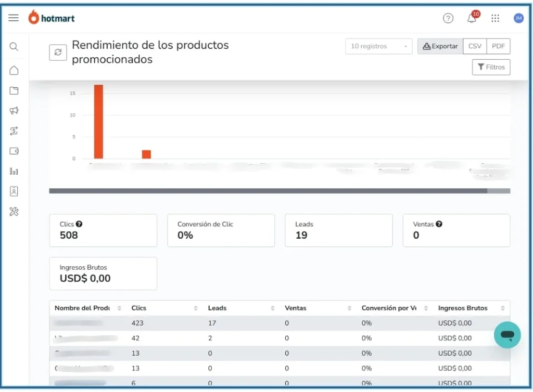The height and width of the screenshot is (392, 533).
Task: Open the Filtros filter button
Action: 491,67
